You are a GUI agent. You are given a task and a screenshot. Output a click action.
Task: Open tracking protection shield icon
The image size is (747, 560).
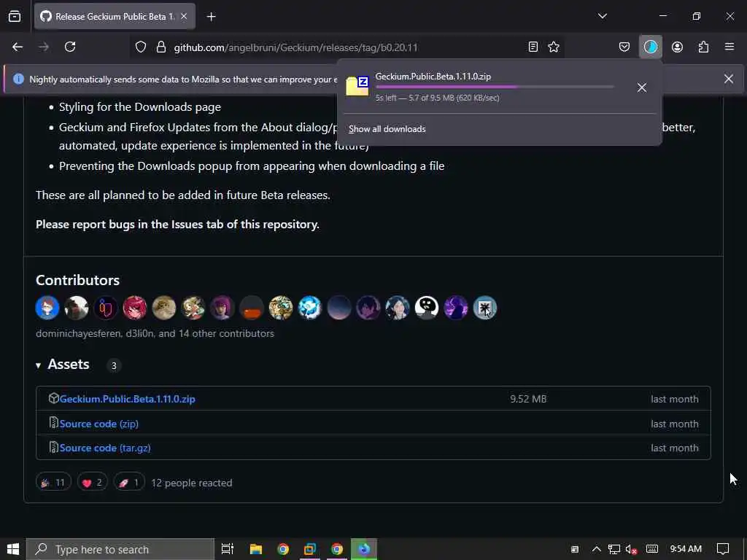tap(141, 47)
